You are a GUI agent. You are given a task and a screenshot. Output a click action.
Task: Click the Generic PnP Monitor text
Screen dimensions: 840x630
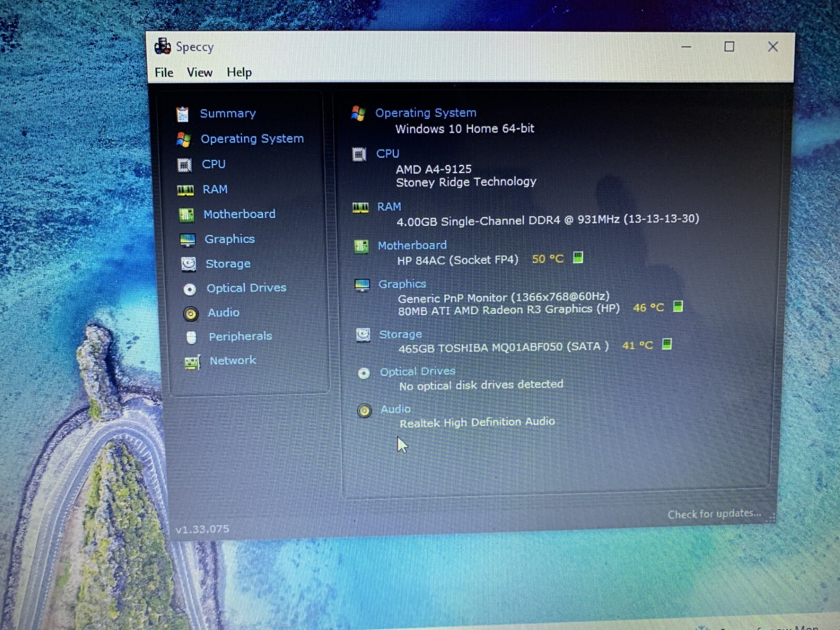503,298
